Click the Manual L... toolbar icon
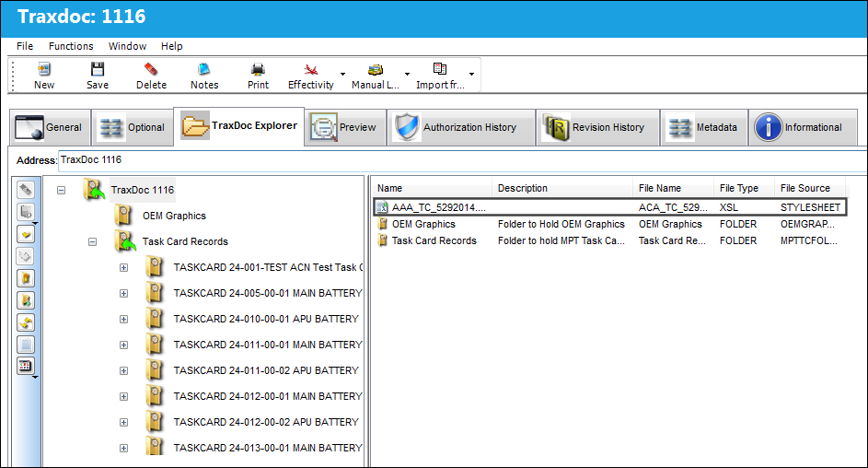This screenshot has height=468, width=868. coord(376,69)
